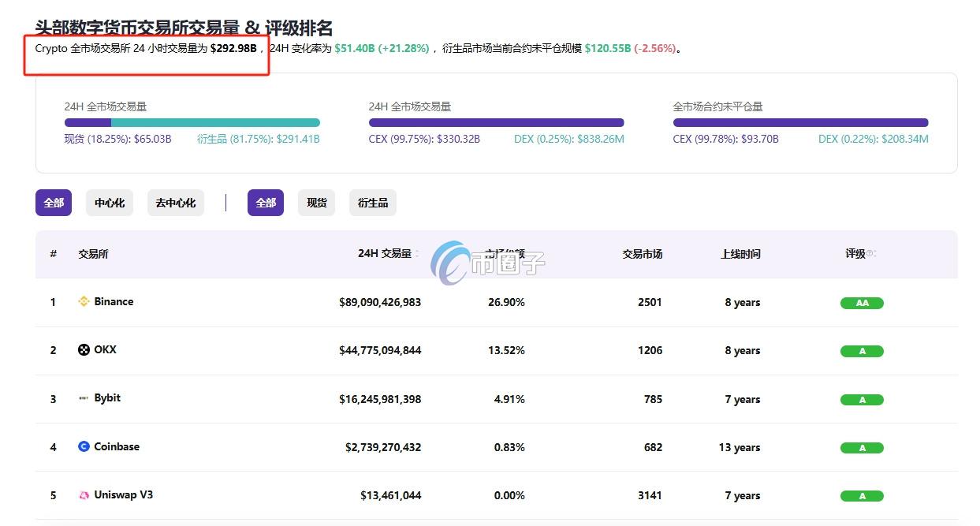
Task: Sort by the 上线时间 column header
Action: [741, 254]
